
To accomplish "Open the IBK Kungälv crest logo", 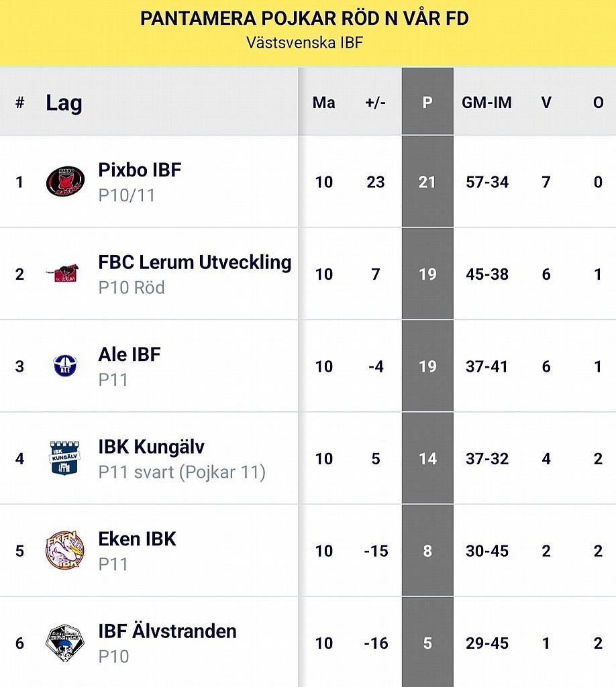I will (65, 458).
